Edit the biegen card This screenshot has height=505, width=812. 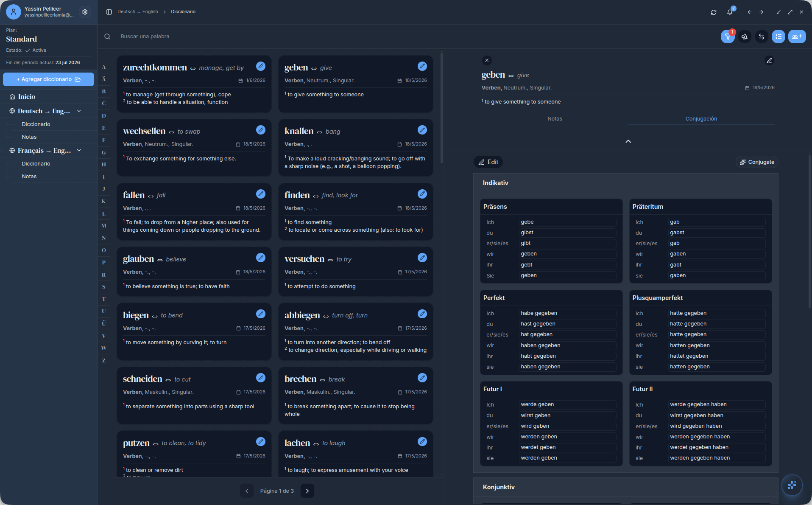[261, 314]
